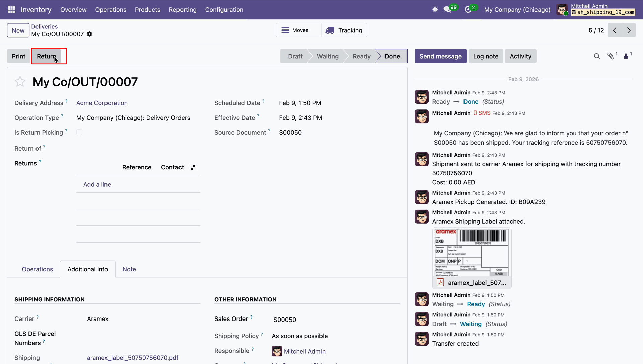The image size is (643, 364).
Task: Open attachments paperclip icon
Action: point(611,56)
